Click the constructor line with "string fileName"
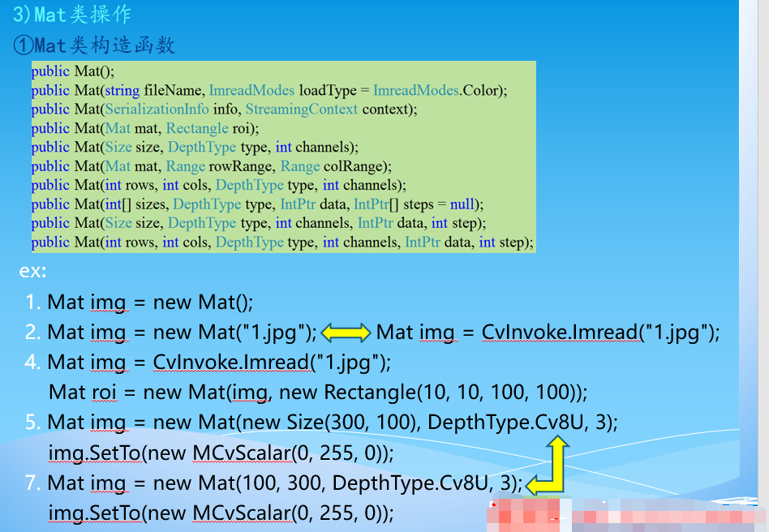 (269, 90)
